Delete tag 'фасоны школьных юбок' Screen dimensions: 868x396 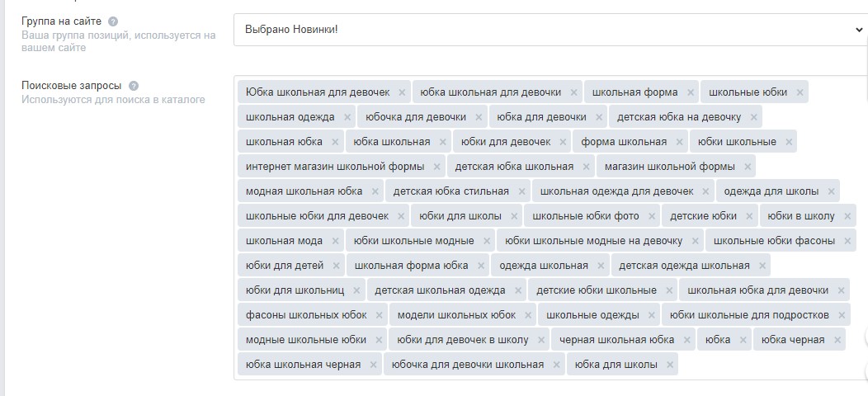click(380, 316)
